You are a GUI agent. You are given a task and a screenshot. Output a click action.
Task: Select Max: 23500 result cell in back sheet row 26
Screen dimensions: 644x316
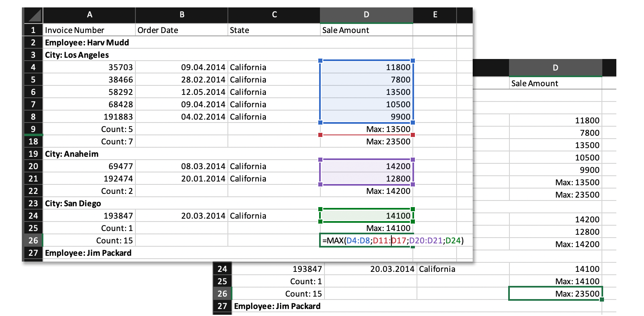[555, 294]
